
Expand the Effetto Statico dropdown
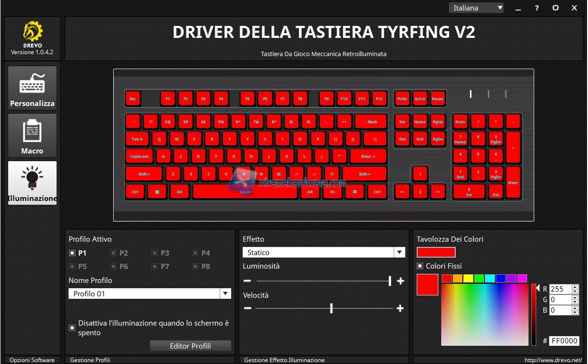click(x=399, y=252)
